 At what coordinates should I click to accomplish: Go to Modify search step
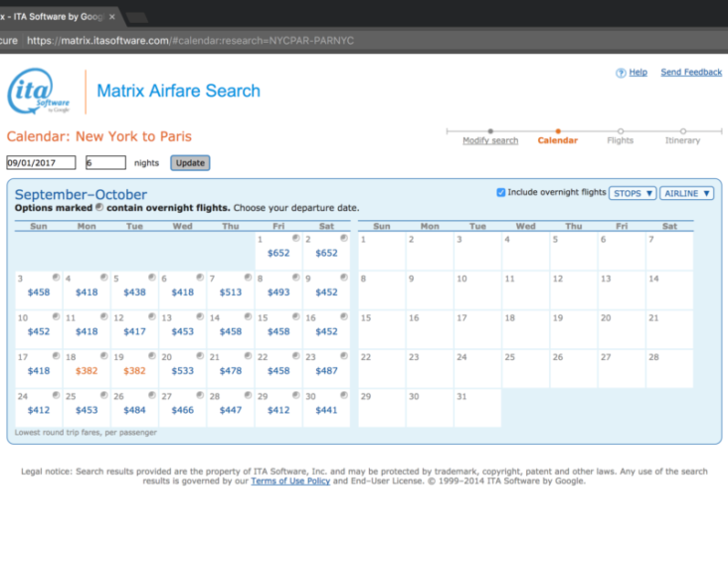coord(490,140)
